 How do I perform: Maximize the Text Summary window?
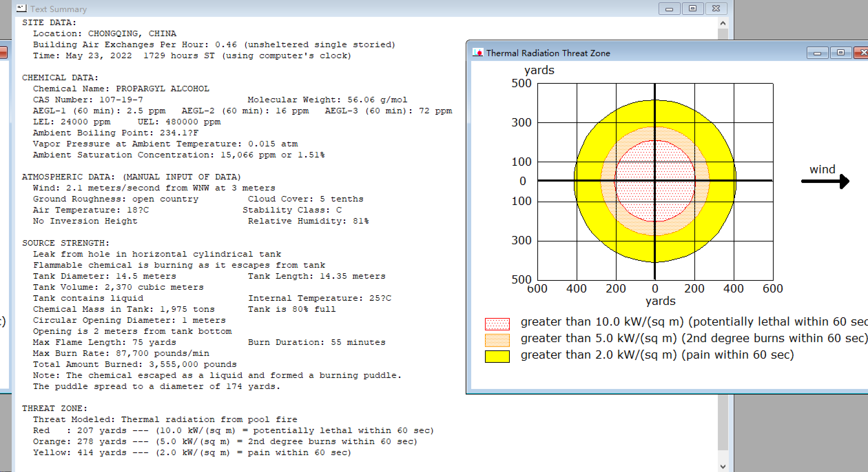pos(692,9)
